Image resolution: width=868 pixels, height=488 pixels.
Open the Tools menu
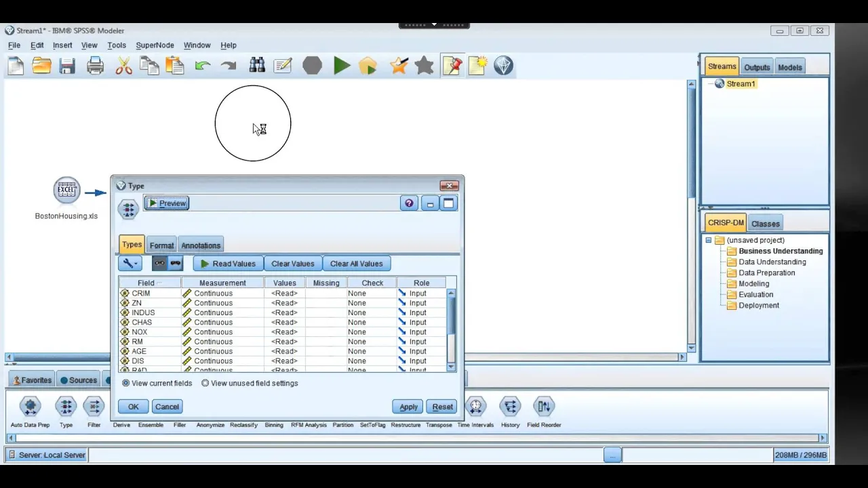117,45
